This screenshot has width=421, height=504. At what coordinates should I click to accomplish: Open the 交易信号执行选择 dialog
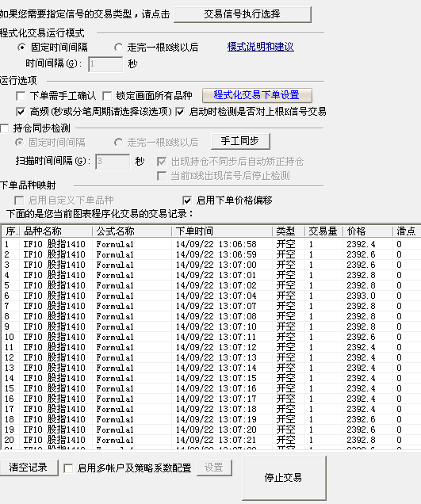(x=243, y=14)
